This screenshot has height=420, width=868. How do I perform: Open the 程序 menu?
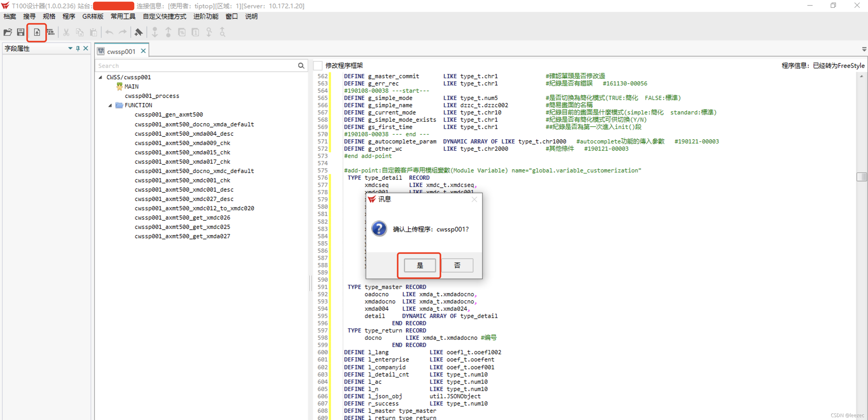[x=69, y=17]
